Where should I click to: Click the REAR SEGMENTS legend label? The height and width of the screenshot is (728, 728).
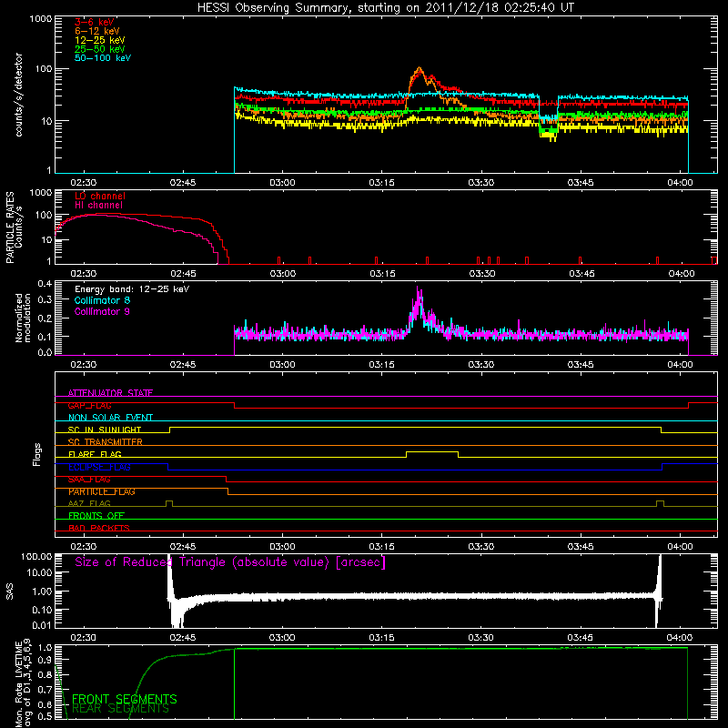(121, 709)
